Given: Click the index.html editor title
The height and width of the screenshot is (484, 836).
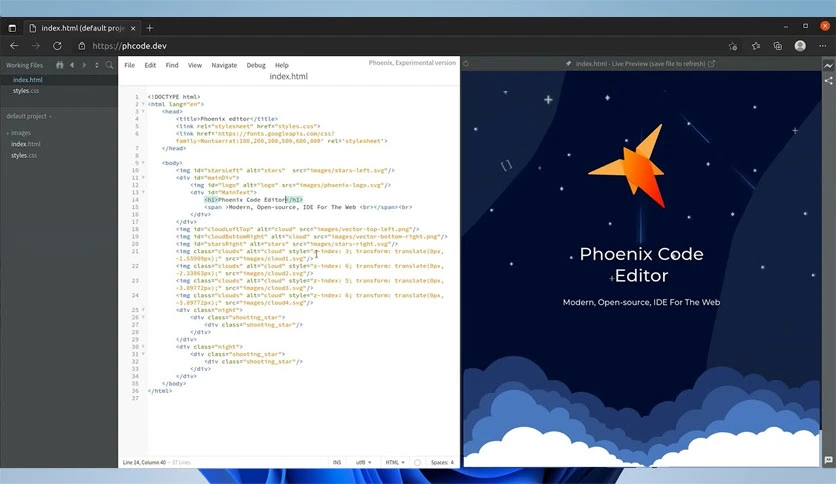Looking at the screenshot, I should [x=288, y=76].
